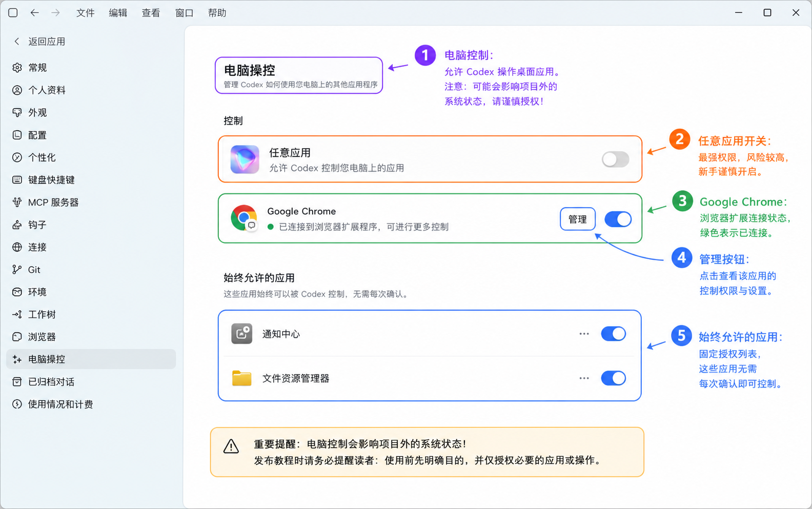Click 返回应用 to go back
The height and width of the screenshot is (509, 812).
pyautogui.click(x=39, y=42)
